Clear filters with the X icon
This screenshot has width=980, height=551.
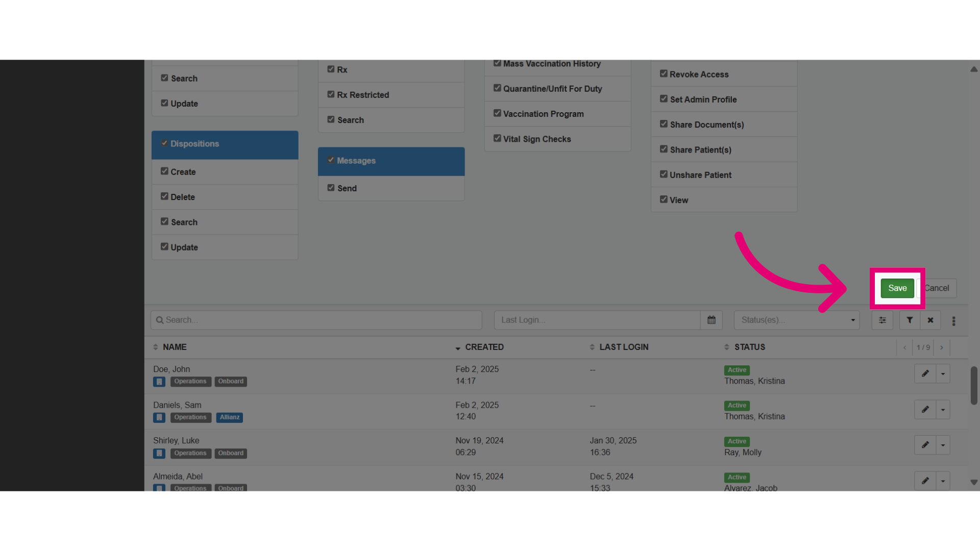coord(930,320)
